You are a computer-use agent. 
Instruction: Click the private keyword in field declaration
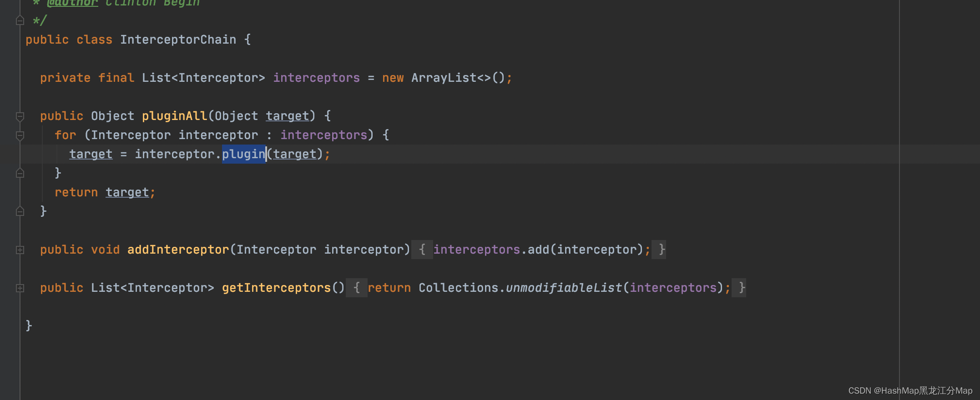(x=65, y=78)
